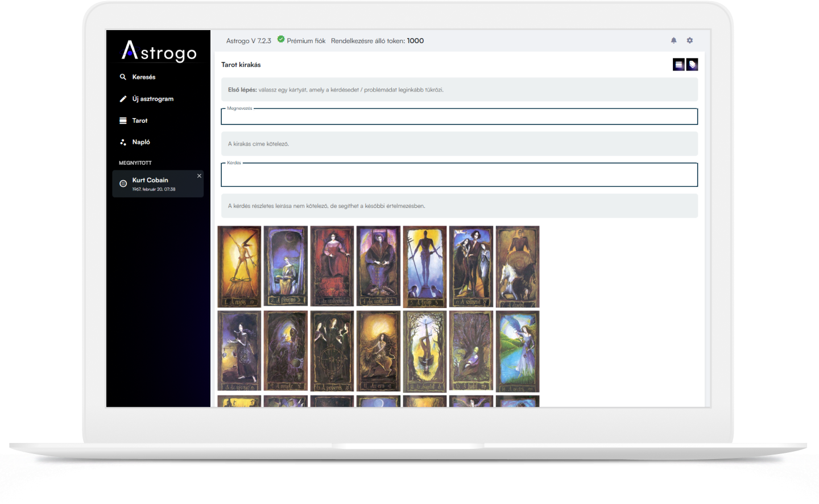Click the card deck icon beside Tarot
819x504 pixels.
pos(123,120)
